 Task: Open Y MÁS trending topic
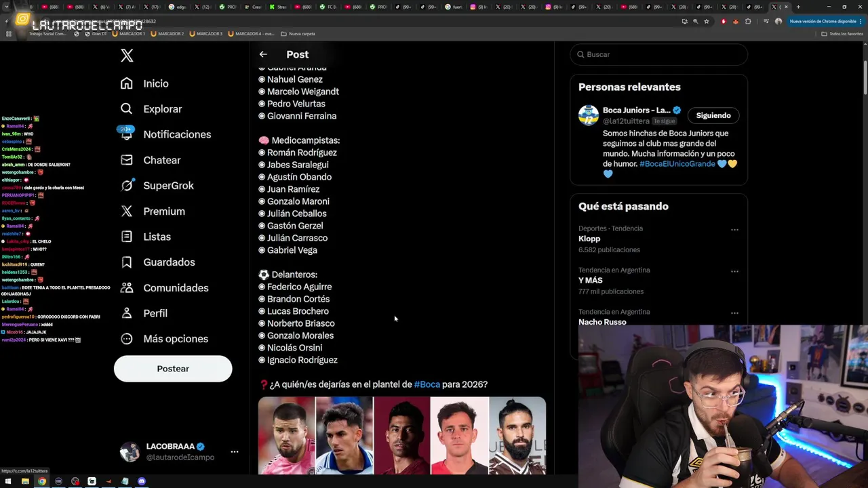pos(591,280)
